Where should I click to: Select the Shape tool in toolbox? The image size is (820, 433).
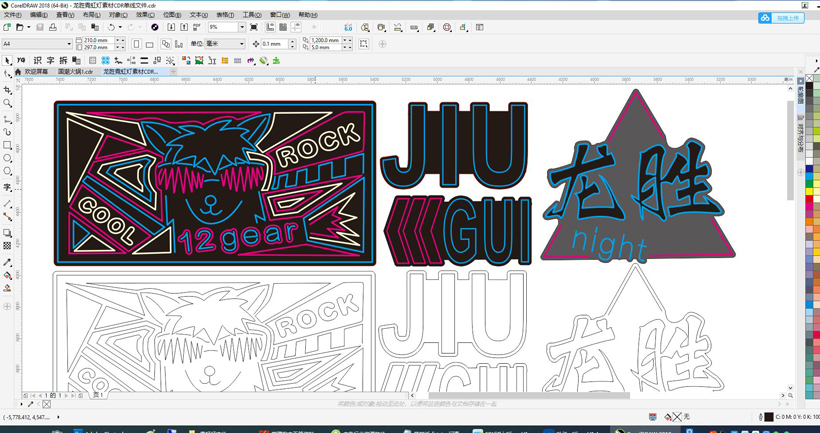tap(7, 75)
